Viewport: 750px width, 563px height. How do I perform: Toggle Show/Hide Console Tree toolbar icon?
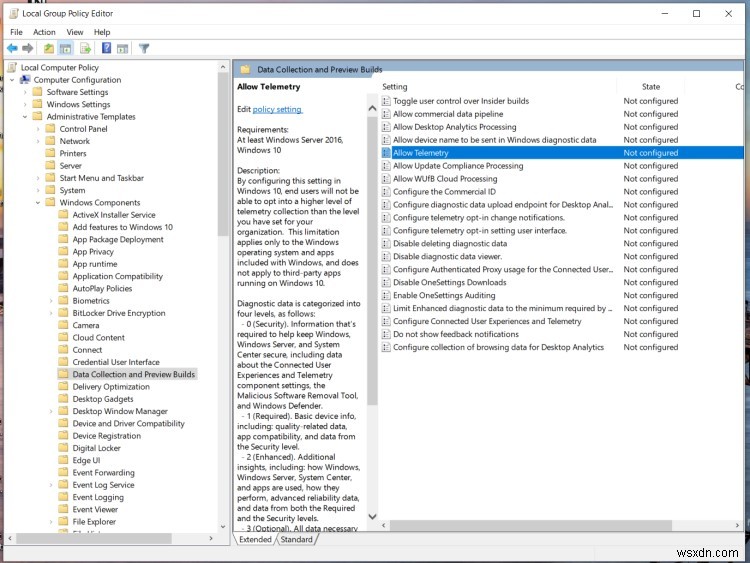[66, 48]
